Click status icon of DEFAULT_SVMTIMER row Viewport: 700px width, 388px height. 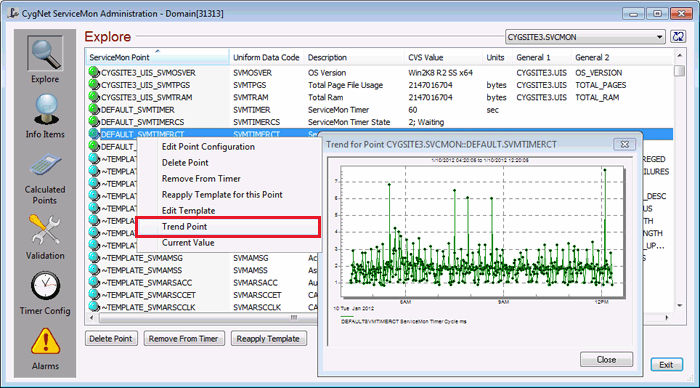[93, 109]
